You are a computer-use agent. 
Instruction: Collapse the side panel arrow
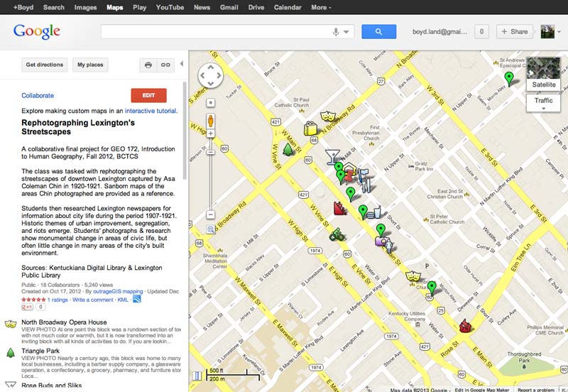click(182, 64)
